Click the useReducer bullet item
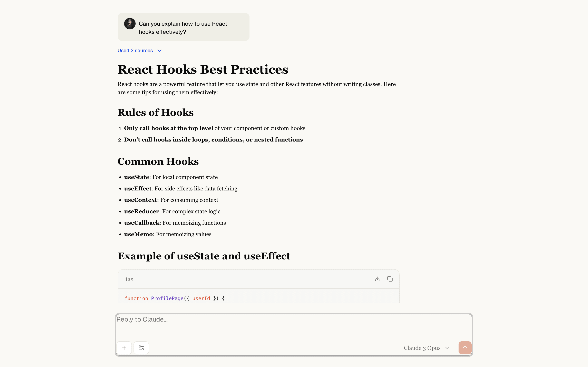The height and width of the screenshot is (367, 588). click(172, 211)
